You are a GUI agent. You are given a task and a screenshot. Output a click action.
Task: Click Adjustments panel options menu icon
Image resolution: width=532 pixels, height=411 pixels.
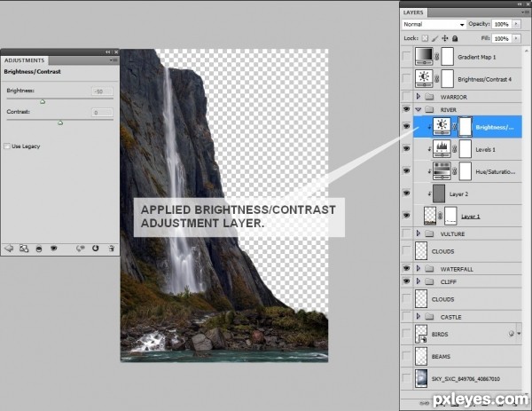pyautogui.click(x=113, y=60)
